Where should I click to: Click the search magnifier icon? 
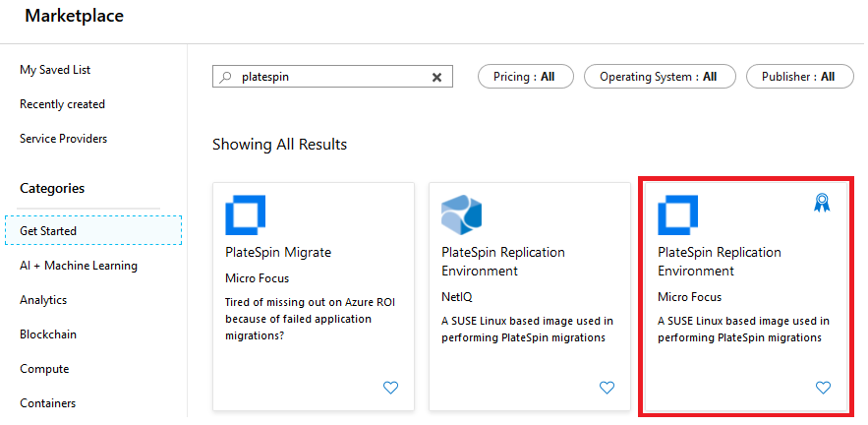coord(226,77)
